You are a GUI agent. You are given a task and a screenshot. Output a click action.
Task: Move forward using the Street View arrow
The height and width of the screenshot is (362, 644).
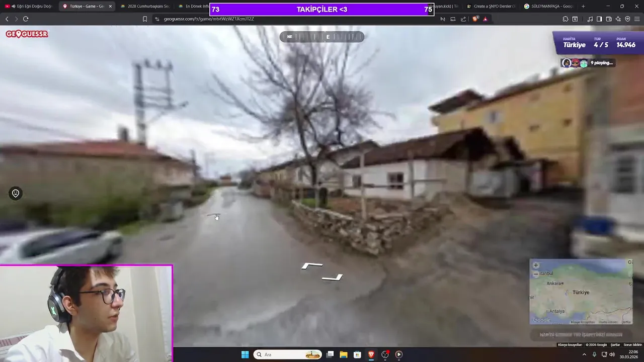pyautogui.click(x=312, y=265)
